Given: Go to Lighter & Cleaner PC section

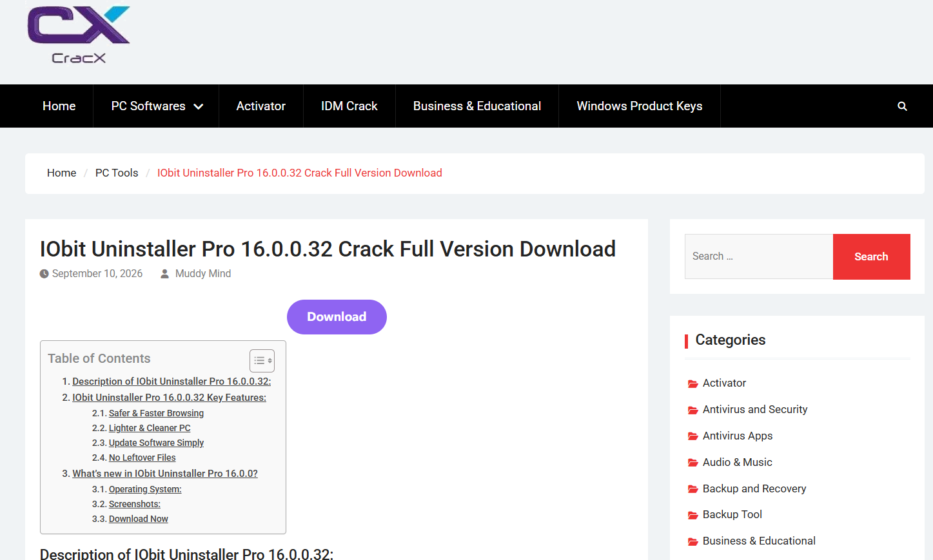Looking at the screenshot, I should point(150,428).
